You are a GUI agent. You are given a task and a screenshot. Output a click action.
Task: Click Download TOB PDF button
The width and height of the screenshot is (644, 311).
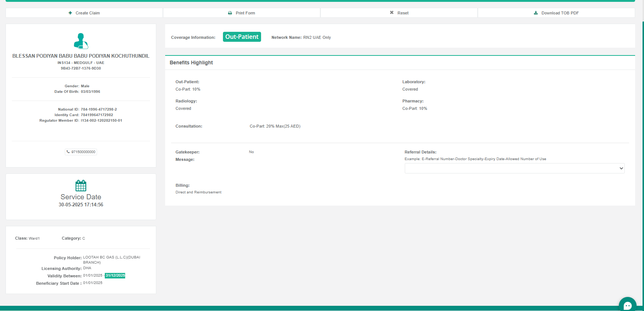click(556, 13)
